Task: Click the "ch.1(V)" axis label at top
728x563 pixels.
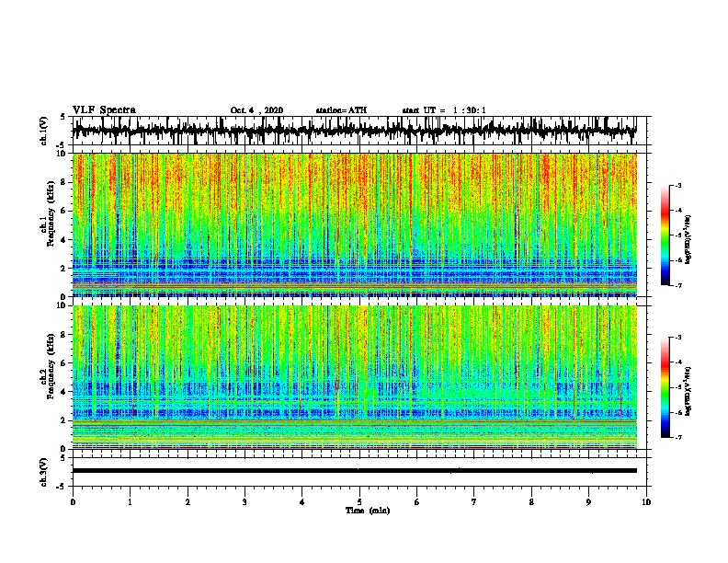Action: [44, 131]
